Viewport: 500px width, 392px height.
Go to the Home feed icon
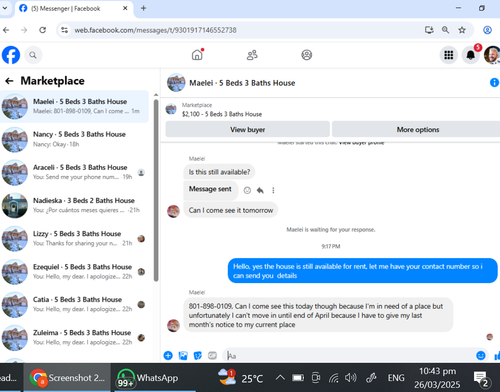click(x=197, y=55)
